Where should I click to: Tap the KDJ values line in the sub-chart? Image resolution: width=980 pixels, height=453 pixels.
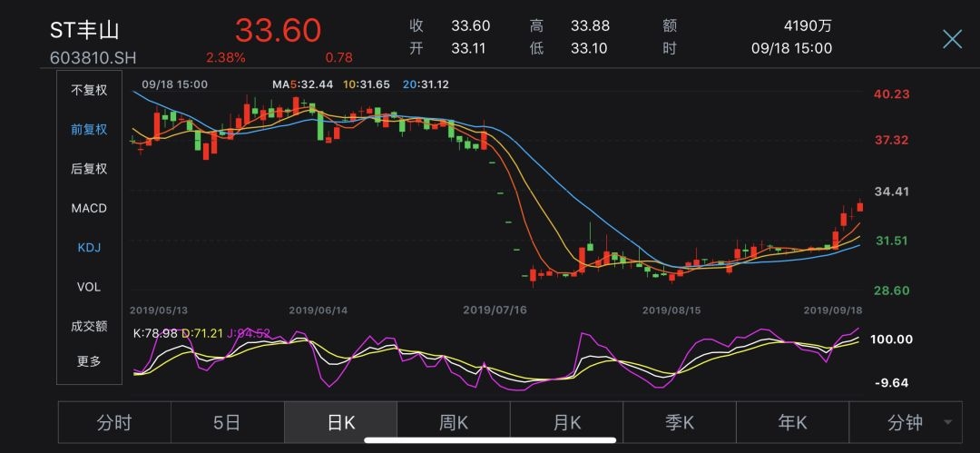tap(201, 333)
